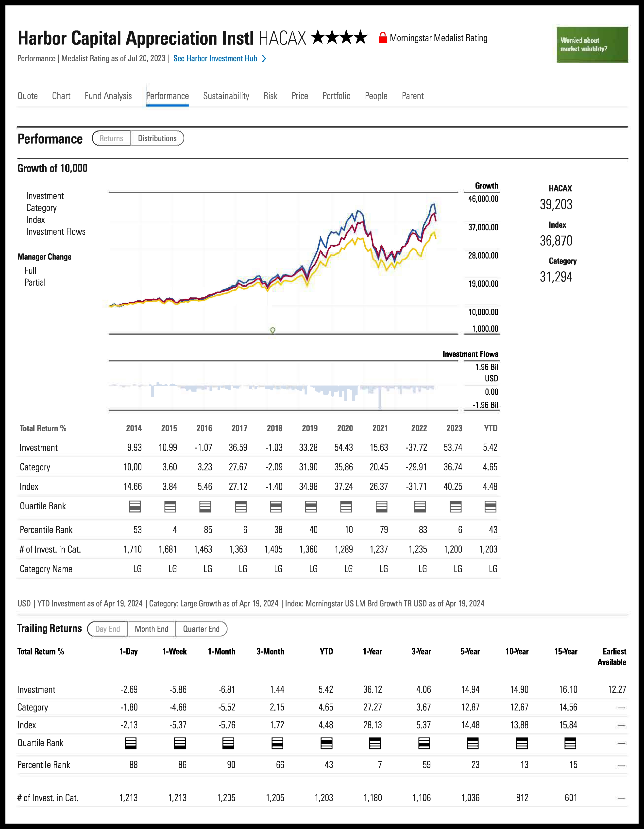The image size is (644, 829).
Task: Click the 2022 quartile rank icon
Action: (x=420, y=506)
